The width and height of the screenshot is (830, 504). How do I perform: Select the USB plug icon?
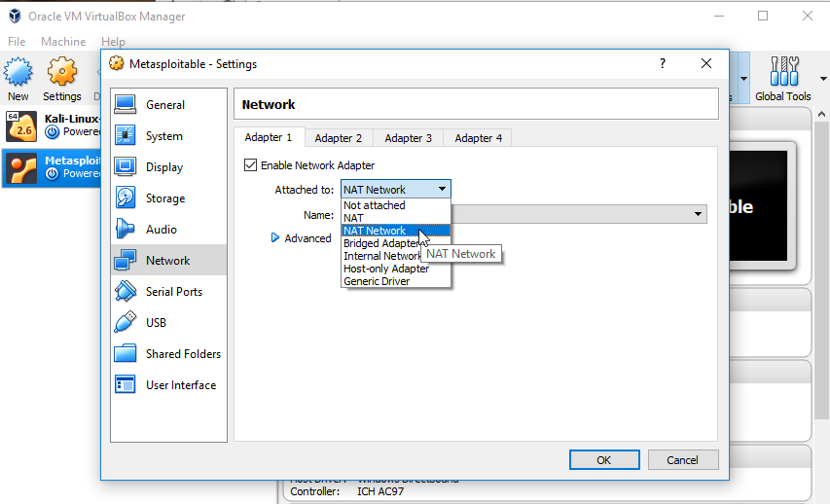click(126, 322)
